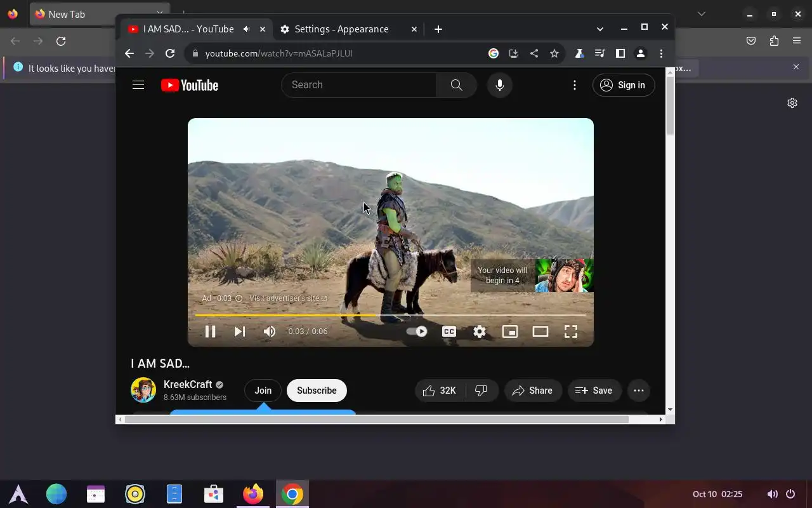Open the Chrome profile icon

click(641, 53)
